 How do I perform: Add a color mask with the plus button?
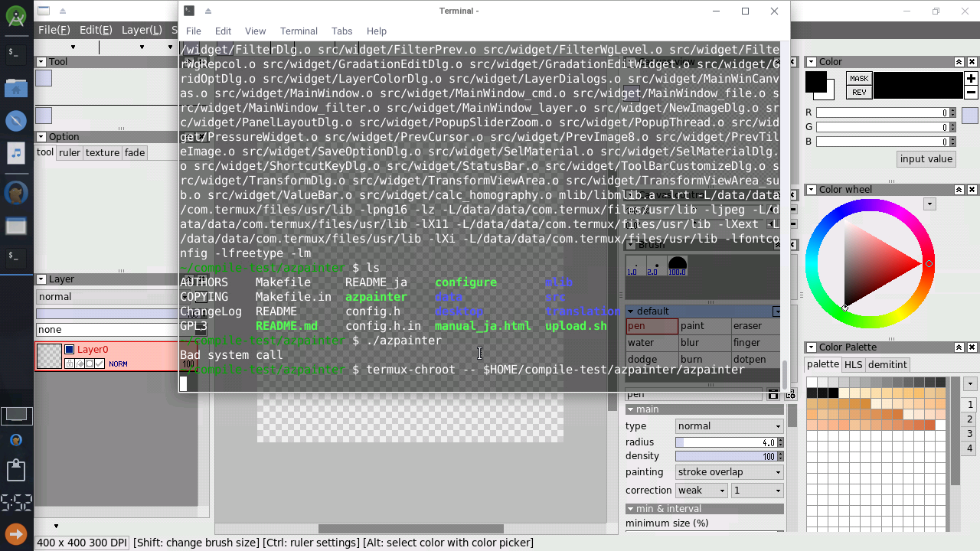coord(971,79)
